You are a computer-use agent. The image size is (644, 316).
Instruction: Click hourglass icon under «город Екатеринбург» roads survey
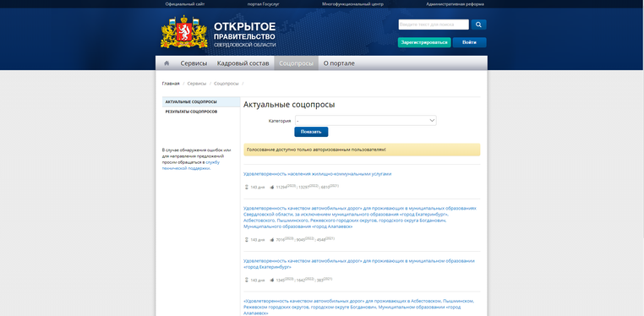247,281
